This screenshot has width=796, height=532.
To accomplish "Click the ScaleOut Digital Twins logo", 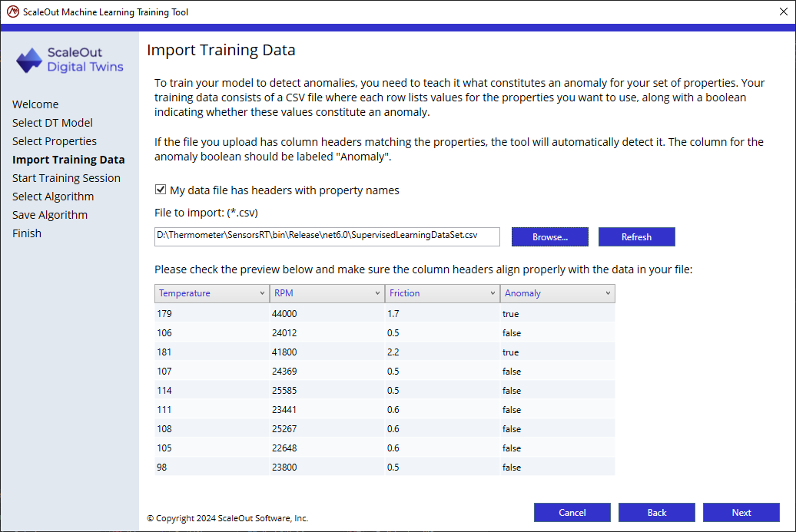I will (70, 60).
